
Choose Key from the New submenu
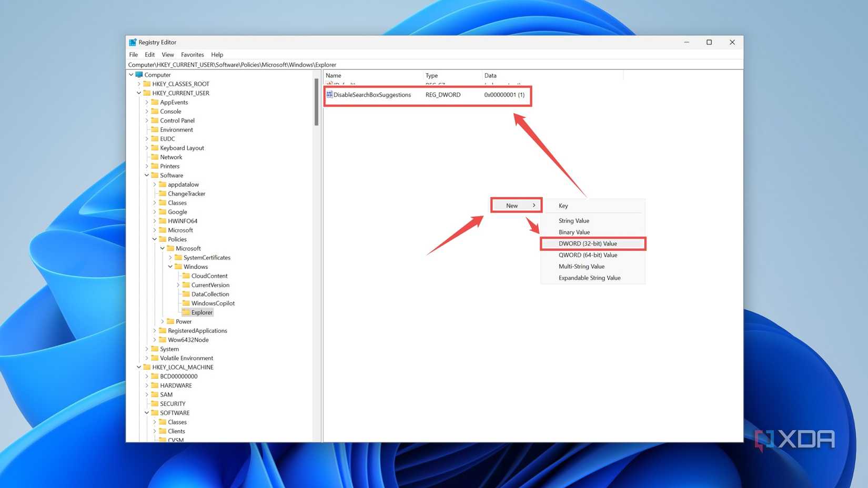(593, 206)
